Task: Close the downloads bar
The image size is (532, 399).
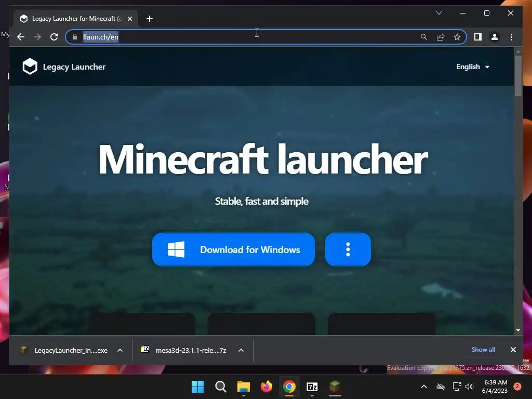Action: (513, 350)
